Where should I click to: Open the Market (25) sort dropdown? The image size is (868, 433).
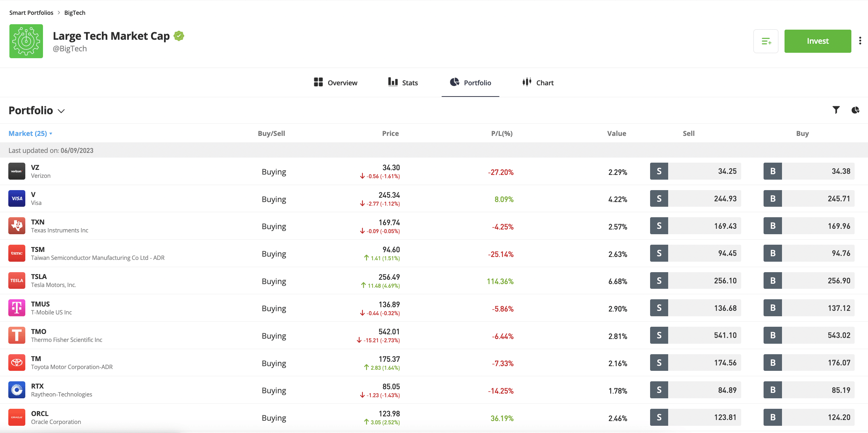click(x=30, y=133)
